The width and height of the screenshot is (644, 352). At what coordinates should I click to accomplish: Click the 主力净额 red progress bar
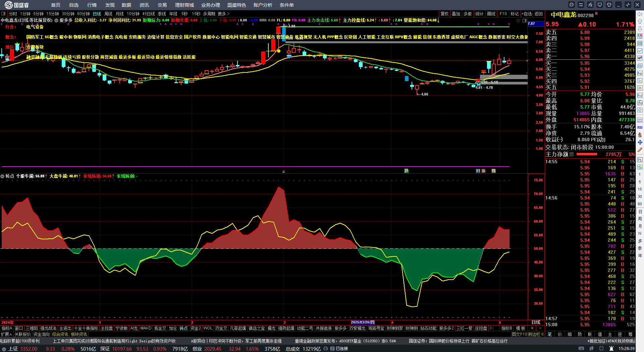(587, 154)
